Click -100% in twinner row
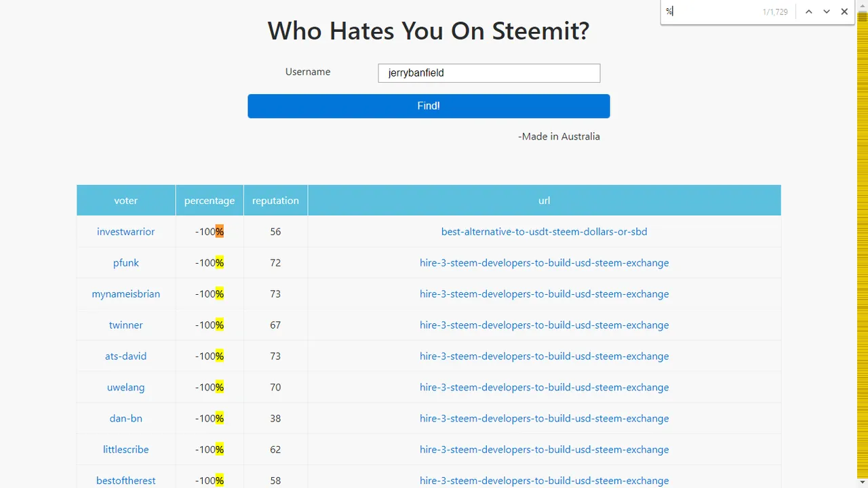868x488 pixels. pyautogui.click(x=210, y=325)
